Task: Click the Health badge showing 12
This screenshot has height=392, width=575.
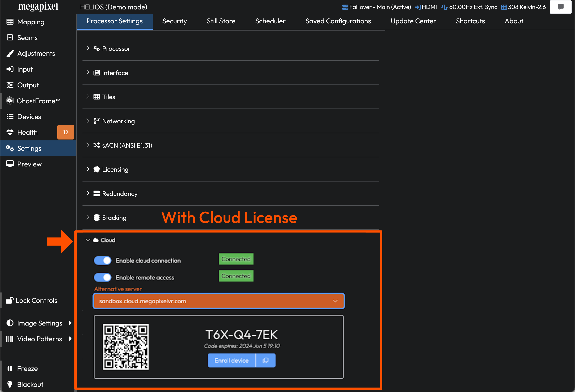Action: coord(66,132)
